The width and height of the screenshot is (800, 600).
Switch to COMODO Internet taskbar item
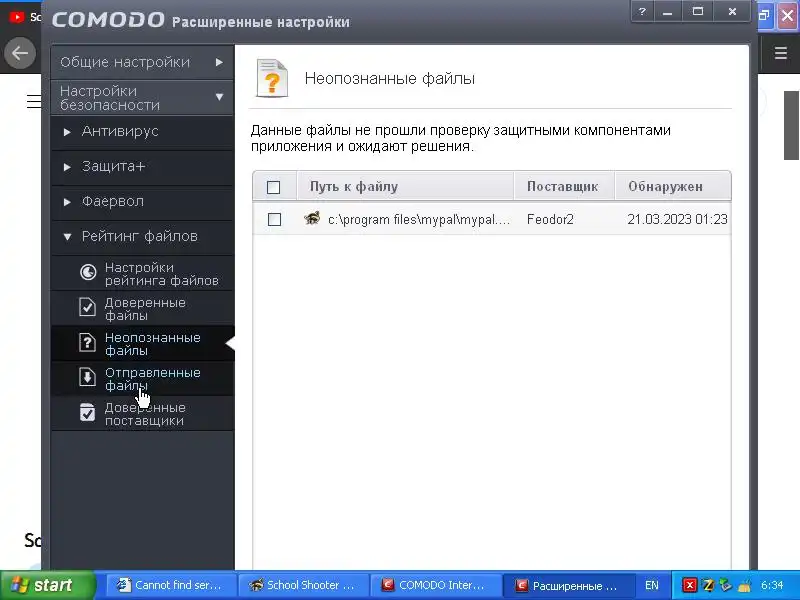(x=436, y=585)
